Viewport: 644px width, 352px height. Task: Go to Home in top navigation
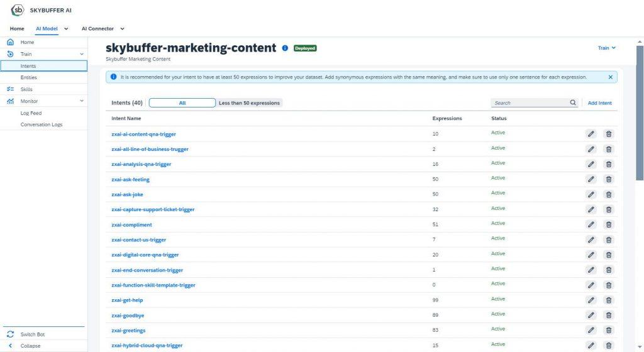[x=17, y=29]
